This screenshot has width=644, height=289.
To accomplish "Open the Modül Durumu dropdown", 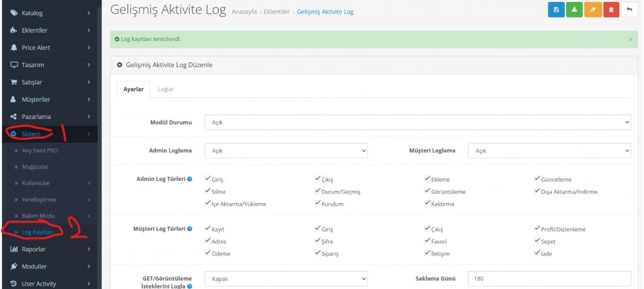I will (418, 122).
